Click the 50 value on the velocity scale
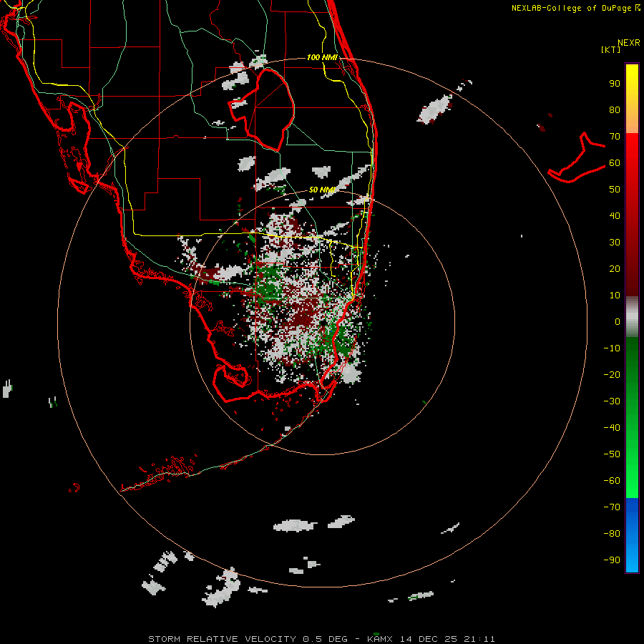The width and height of the screenshot is (644, 644). point(615,190)
